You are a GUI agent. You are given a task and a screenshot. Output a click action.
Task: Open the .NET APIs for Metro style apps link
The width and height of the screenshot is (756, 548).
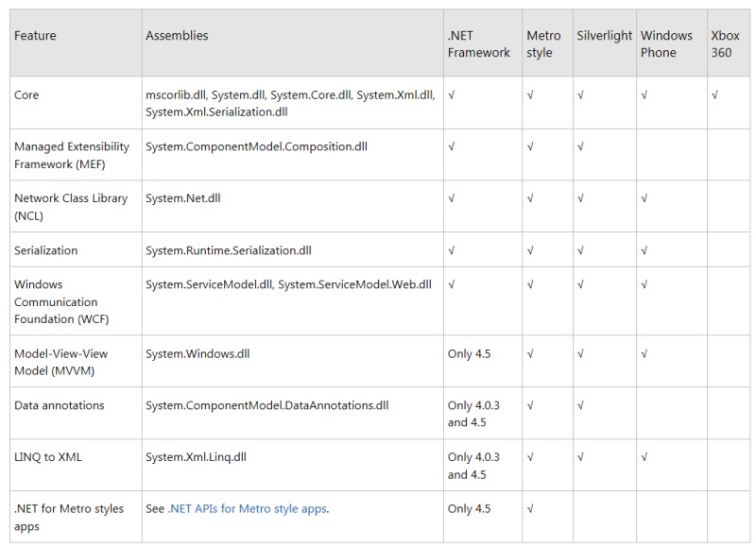pos(248,508)
